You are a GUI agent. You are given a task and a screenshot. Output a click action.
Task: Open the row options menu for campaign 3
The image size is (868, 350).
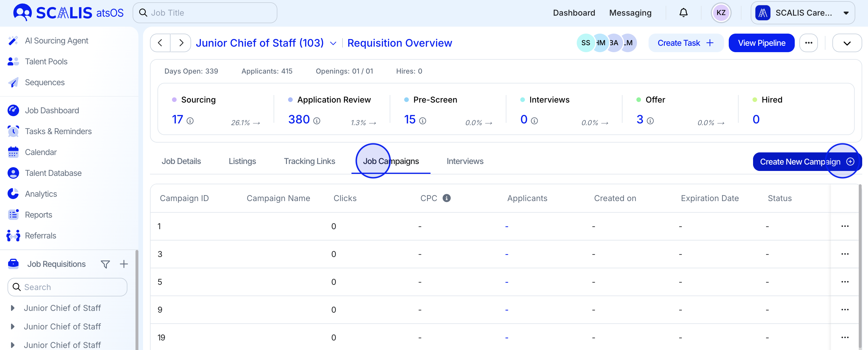pyautogui.click(x=845, y=254)
